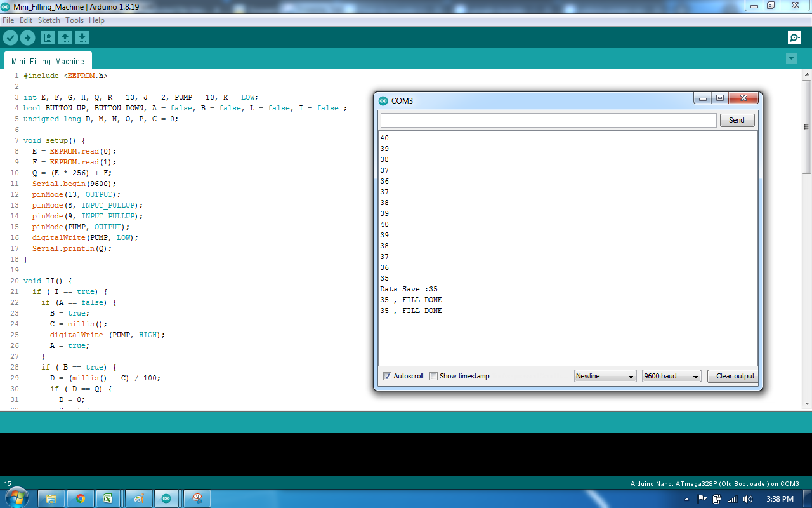
Task: Click board info status bar text
Action: tap(714, 483)
